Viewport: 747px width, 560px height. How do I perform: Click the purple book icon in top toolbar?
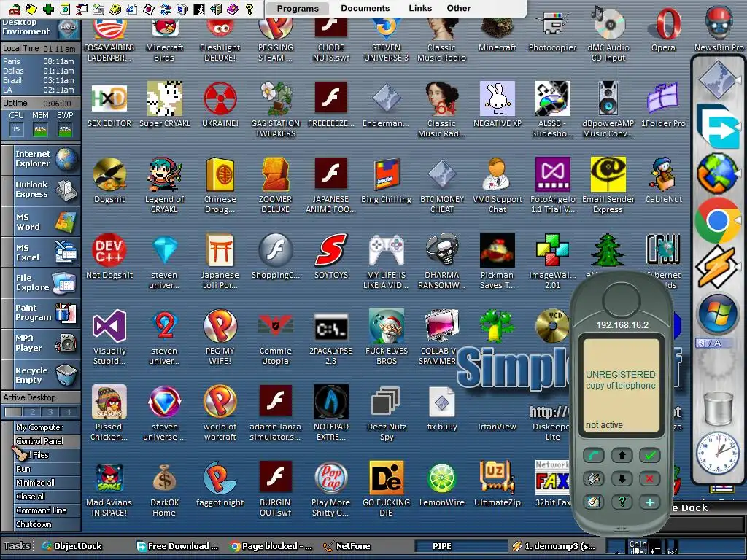(232, 9)
